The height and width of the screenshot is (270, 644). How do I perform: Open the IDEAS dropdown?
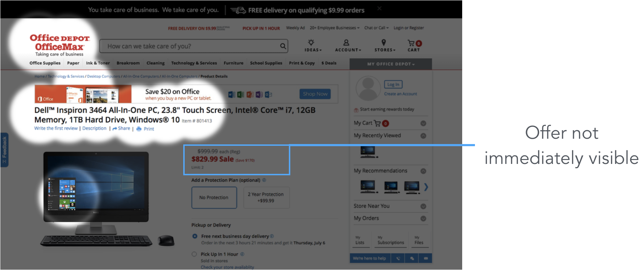click(x=313, y=46)
